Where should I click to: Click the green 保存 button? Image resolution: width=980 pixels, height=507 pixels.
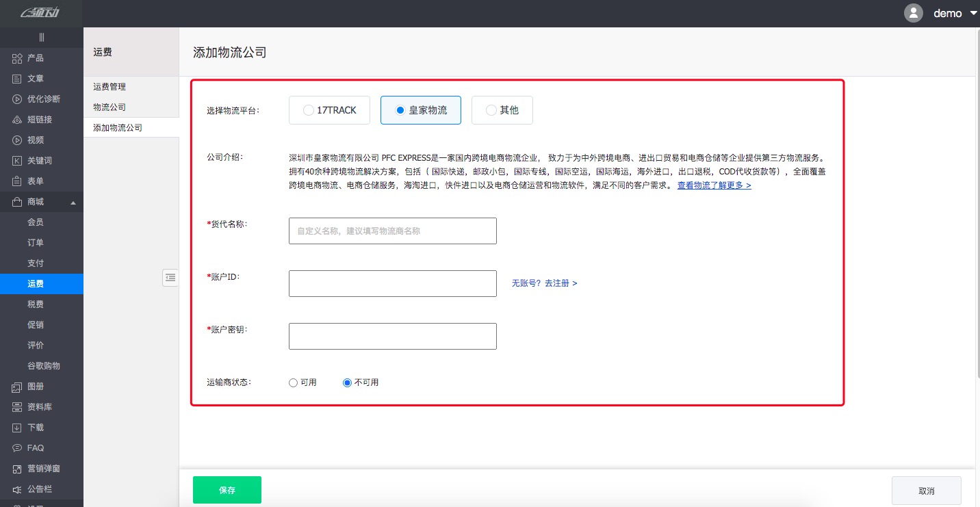click(x=227, y=490)
